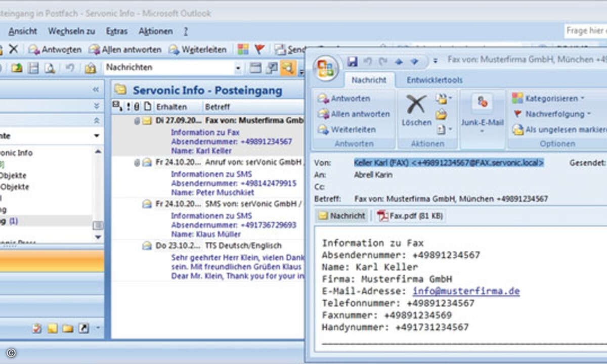Collapse the navigation pane with double chevron

(96, 89)
